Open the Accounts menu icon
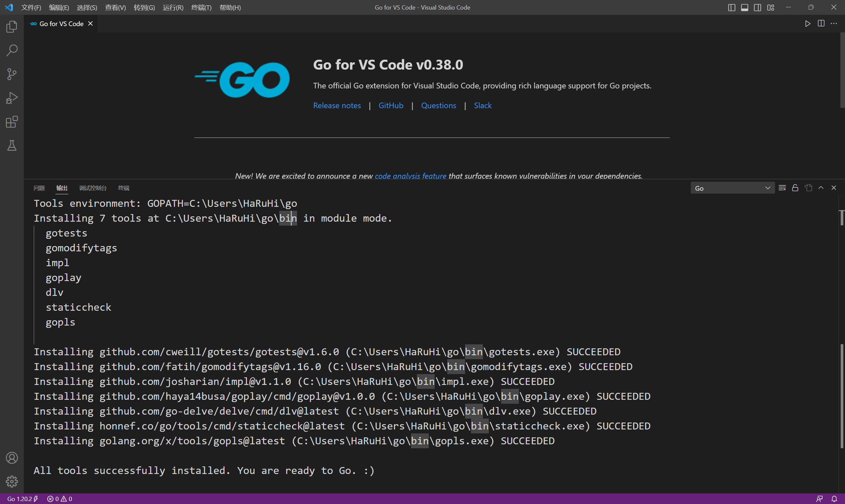The image size is (845, 504). (x=12, y=458)
